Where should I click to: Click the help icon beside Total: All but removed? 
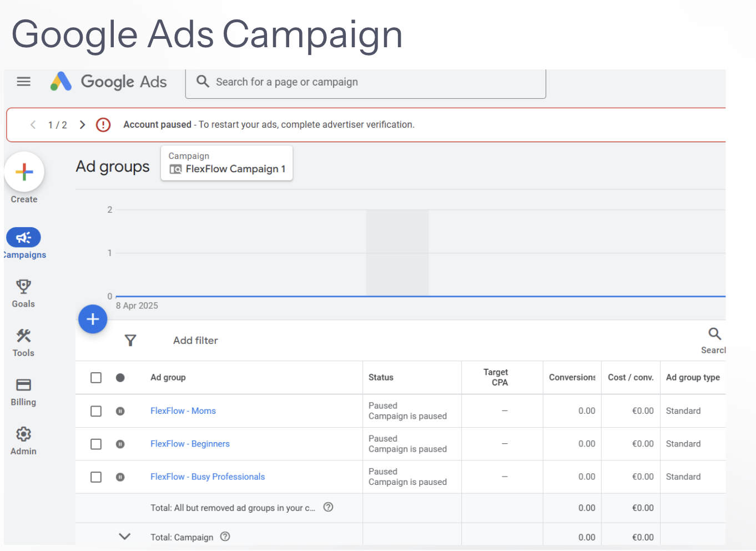pyautogui.click(x=328, y=507)
